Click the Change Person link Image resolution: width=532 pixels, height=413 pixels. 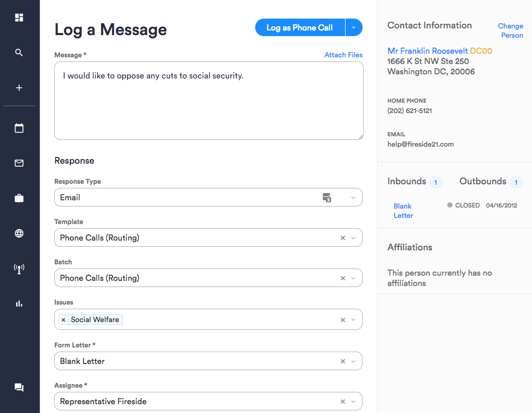tap(510, 30)
